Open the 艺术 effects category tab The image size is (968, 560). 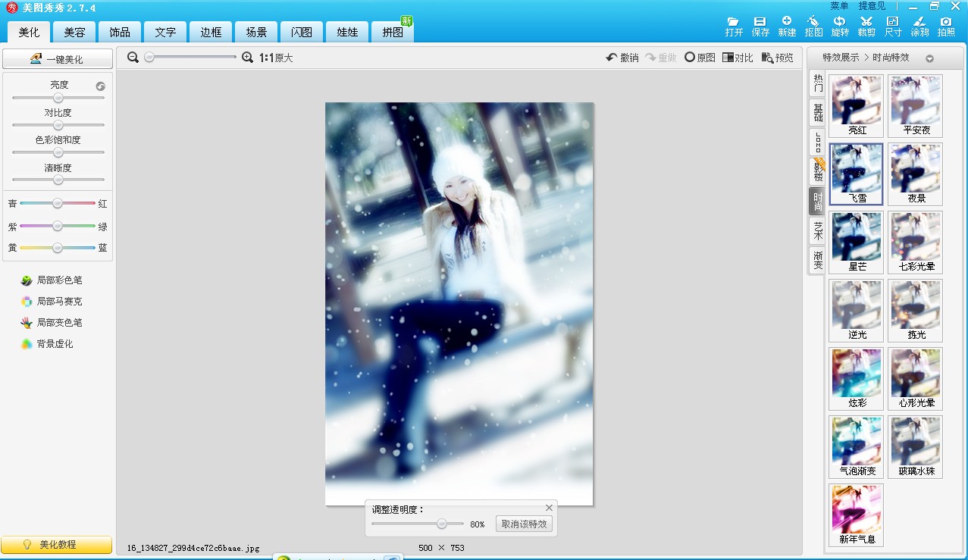(x=818, y=230)
